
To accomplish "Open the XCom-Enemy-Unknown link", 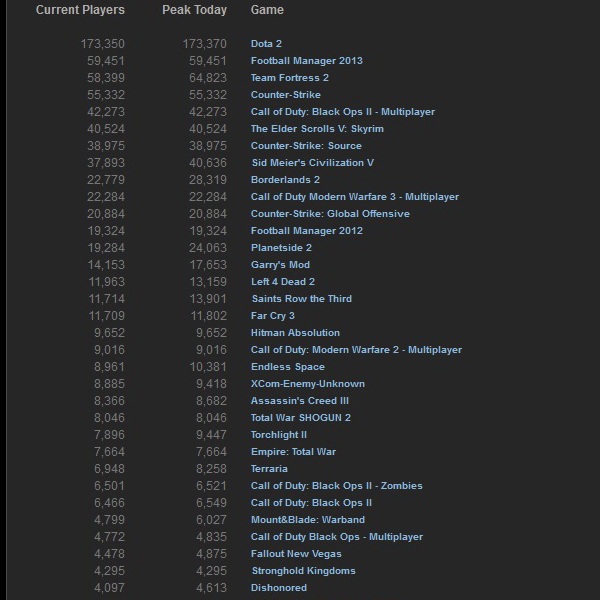I will point(308,384).
